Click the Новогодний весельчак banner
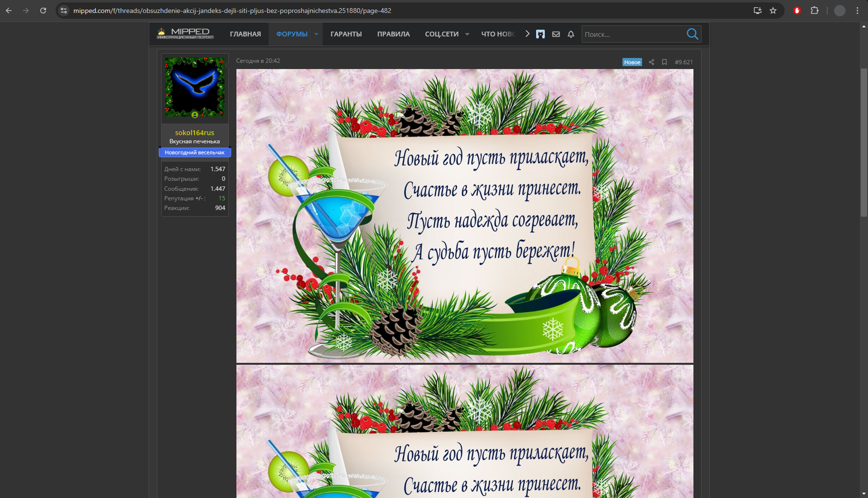This screenshot has height=498, width=868. 195,152
